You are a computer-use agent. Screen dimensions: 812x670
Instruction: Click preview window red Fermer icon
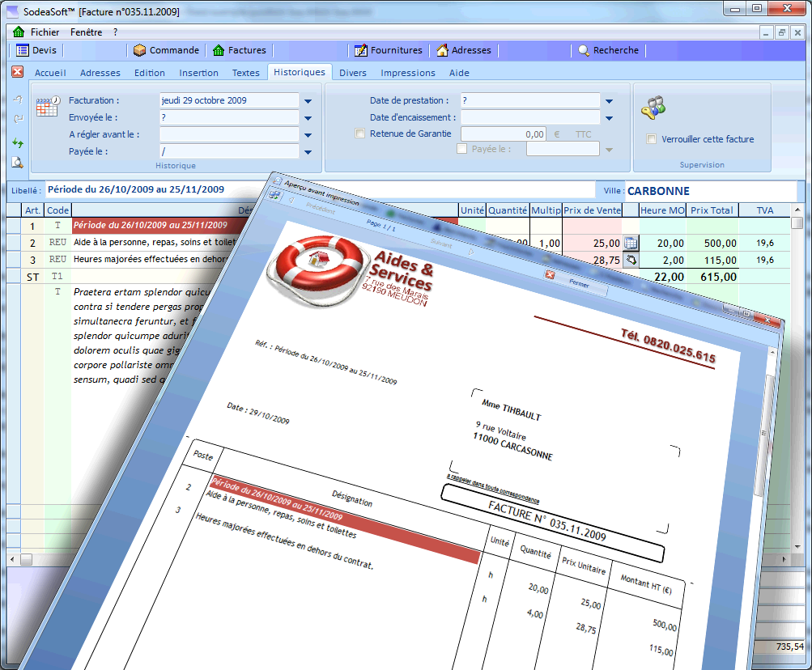550,275
